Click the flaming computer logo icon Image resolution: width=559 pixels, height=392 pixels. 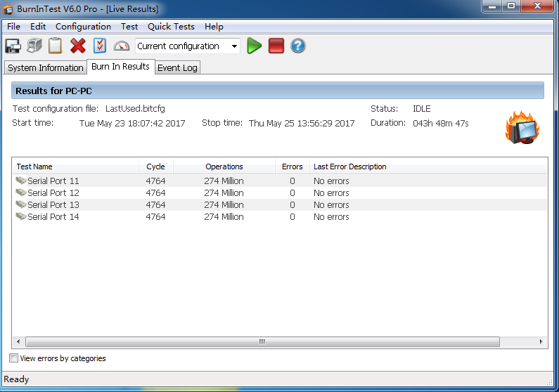coord(522,127)
